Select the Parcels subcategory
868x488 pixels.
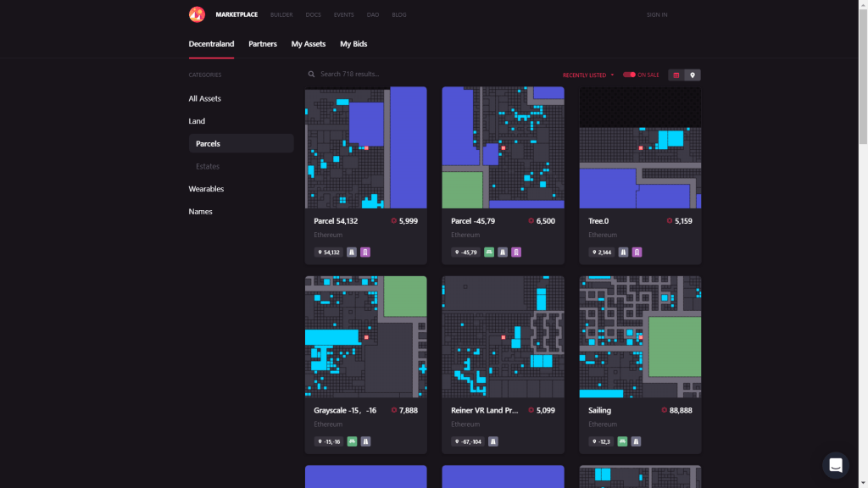(x=241, y=143)
